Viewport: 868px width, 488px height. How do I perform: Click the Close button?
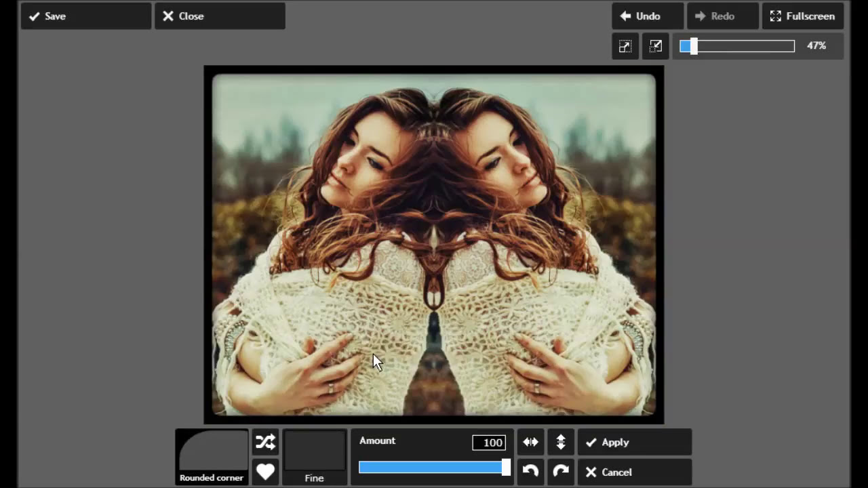(x=220, y=16)
